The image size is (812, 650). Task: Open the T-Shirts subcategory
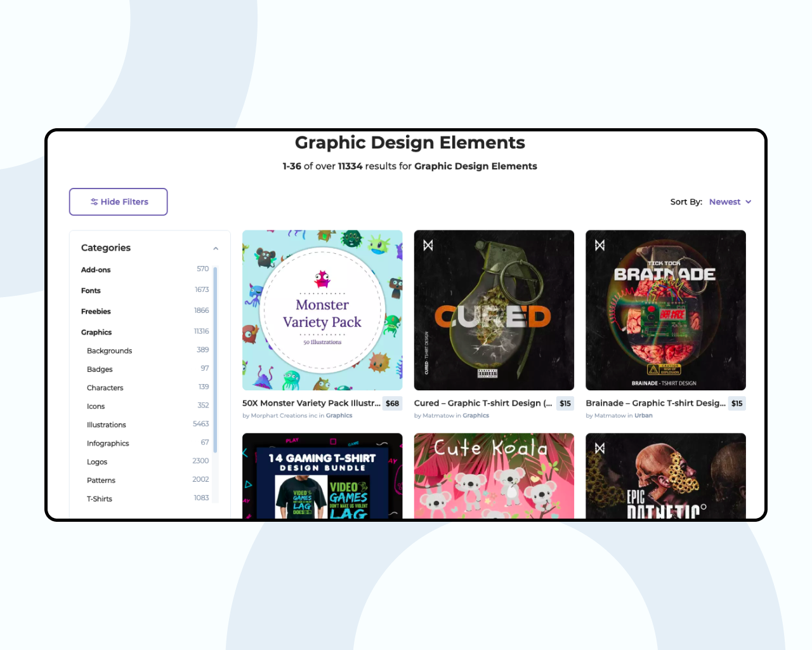coord(100,499)
